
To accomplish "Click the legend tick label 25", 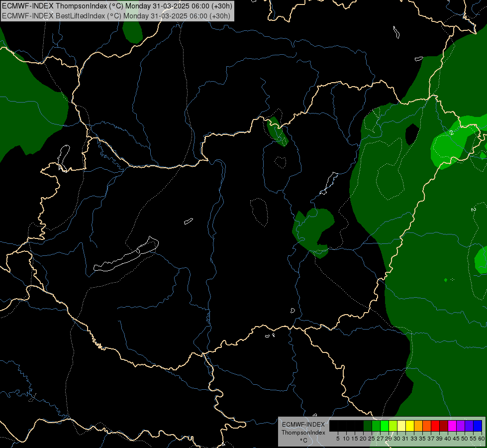I will [x=372, y=439].
